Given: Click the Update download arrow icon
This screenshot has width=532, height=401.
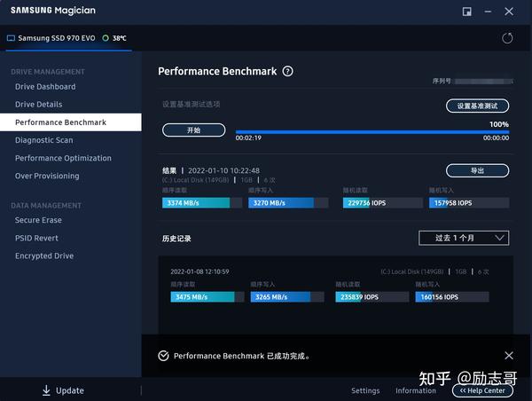Looking at the screenshot, I should pyautogui.click(x=46, y=390).
